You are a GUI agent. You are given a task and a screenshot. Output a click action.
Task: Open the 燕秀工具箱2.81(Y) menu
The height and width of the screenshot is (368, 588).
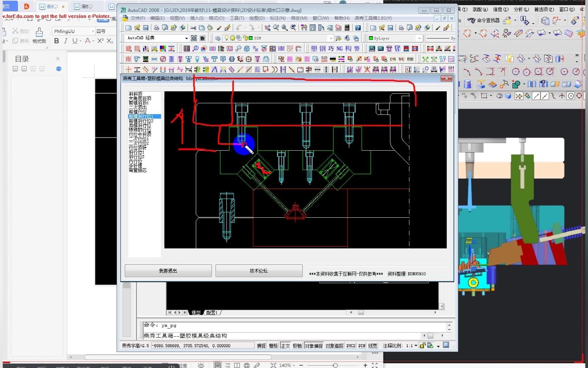pos(373,18)
